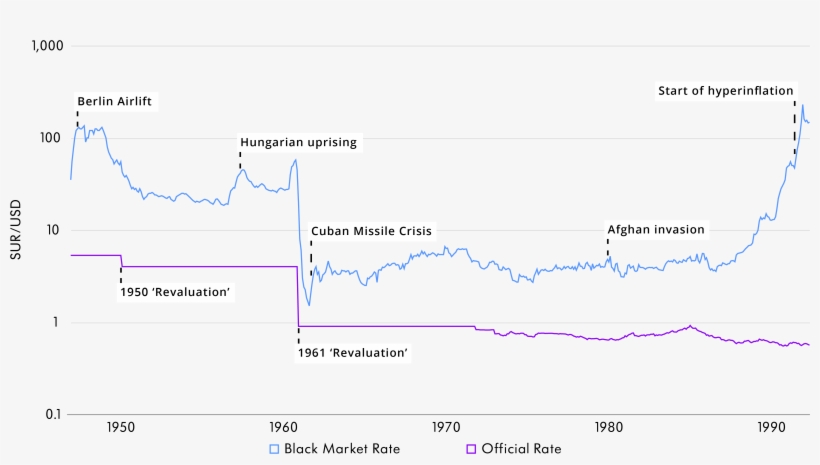
Task: Click the blue Black Market Rate legend swatch
Action: 275,449
